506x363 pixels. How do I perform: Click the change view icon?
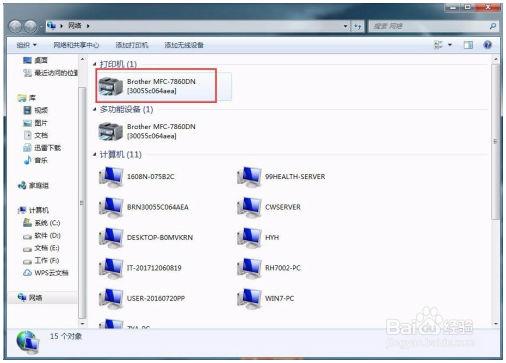438,45
